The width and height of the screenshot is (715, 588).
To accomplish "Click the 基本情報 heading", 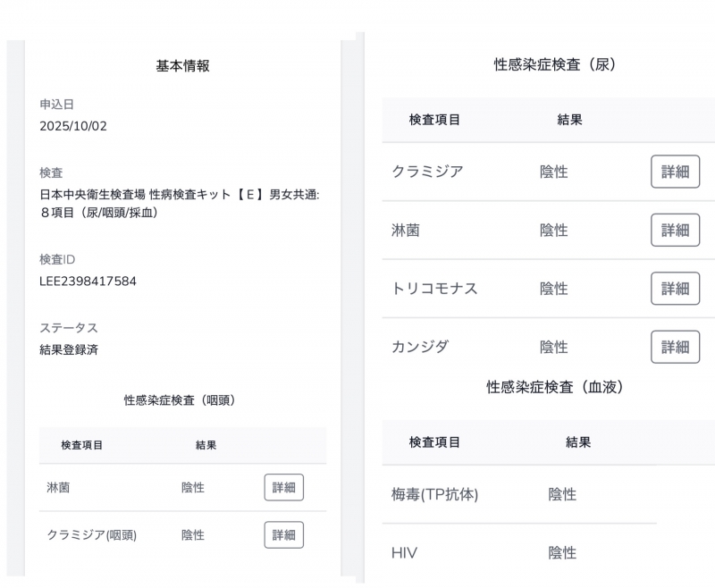I will [x=182, y=65].
